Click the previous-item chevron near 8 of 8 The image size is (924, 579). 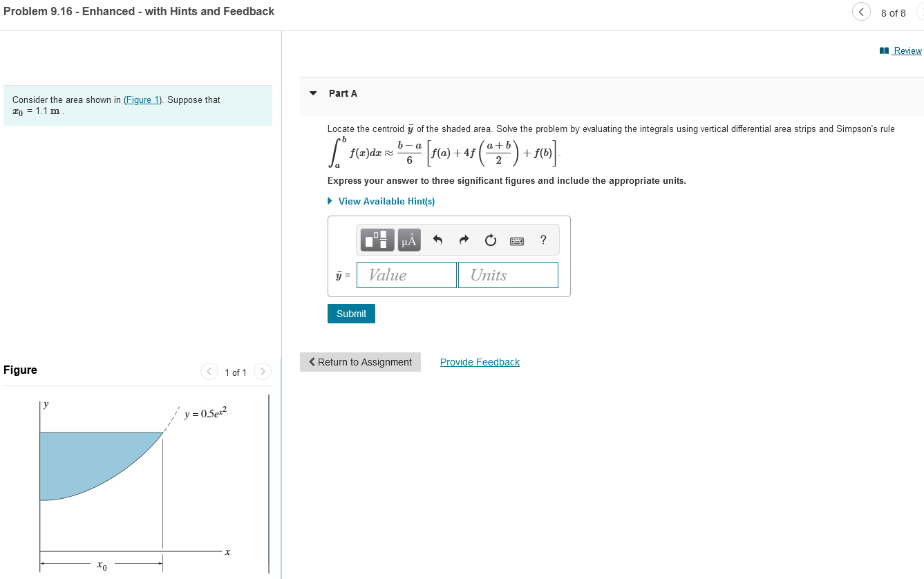[861, 12]
